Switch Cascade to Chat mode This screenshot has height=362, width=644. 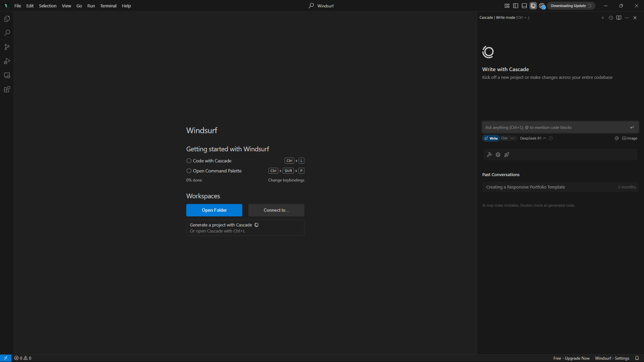click(504, 138)
